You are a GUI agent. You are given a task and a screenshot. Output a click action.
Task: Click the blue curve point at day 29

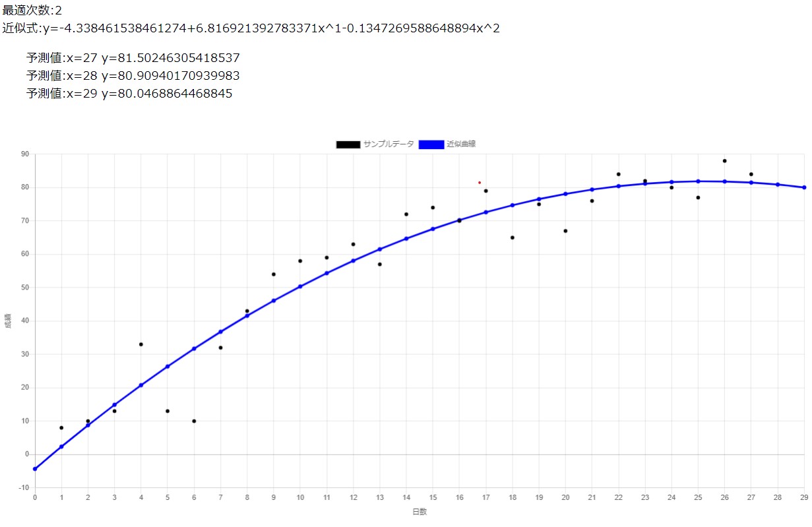(x=804, y=187)
